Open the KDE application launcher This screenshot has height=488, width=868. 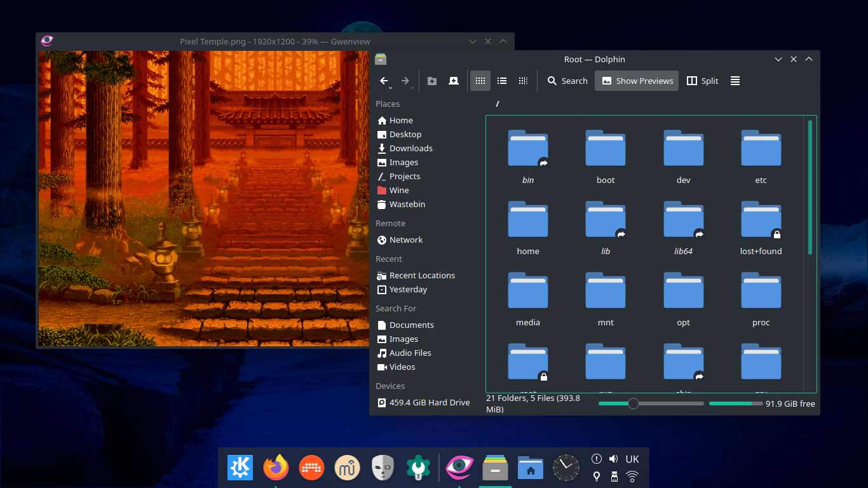[240, 468]
